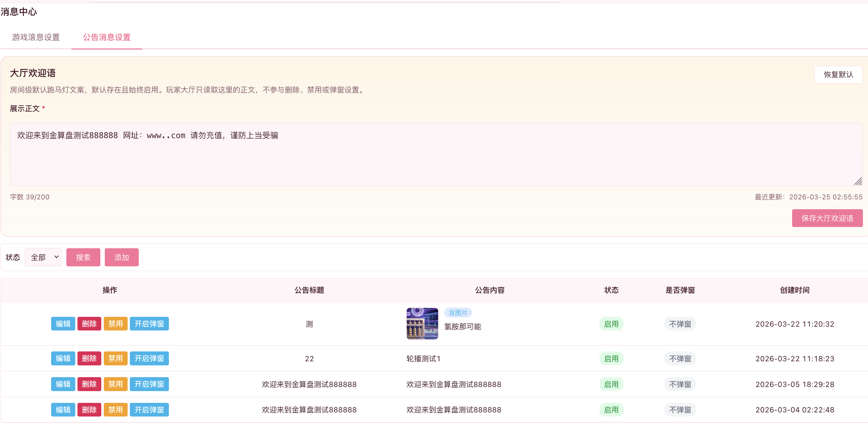Screen dimensions: 868x440
Task: Click 启用 status badge in 测 row
Action: coord(611,324)
